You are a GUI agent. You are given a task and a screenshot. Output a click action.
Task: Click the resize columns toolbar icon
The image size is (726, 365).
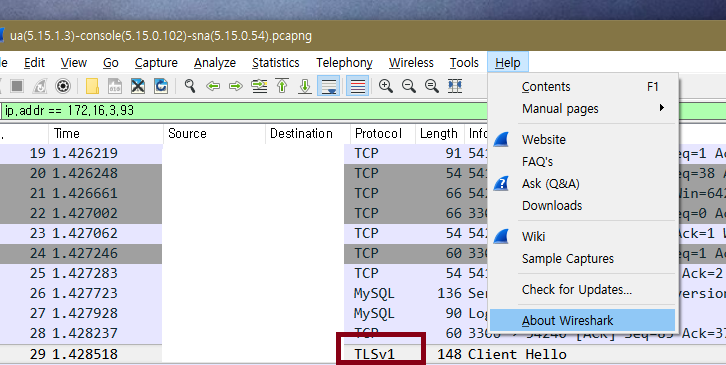point(455,86)
